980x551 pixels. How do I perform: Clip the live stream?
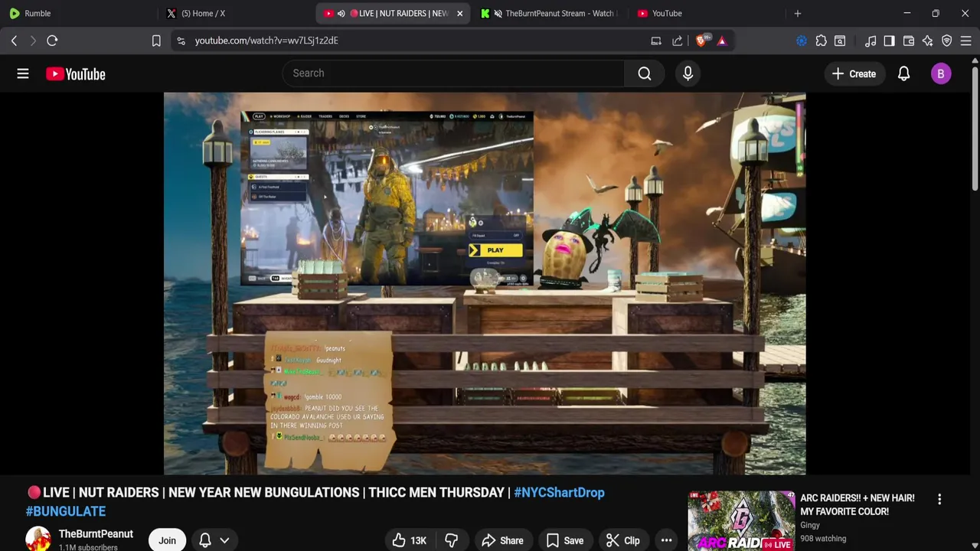(x=622, y=540)
